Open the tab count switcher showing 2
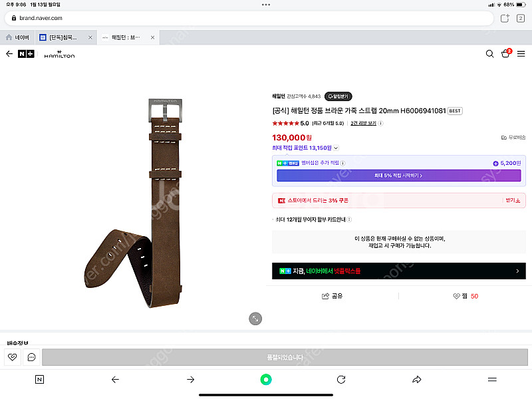 tap(521, 18)
